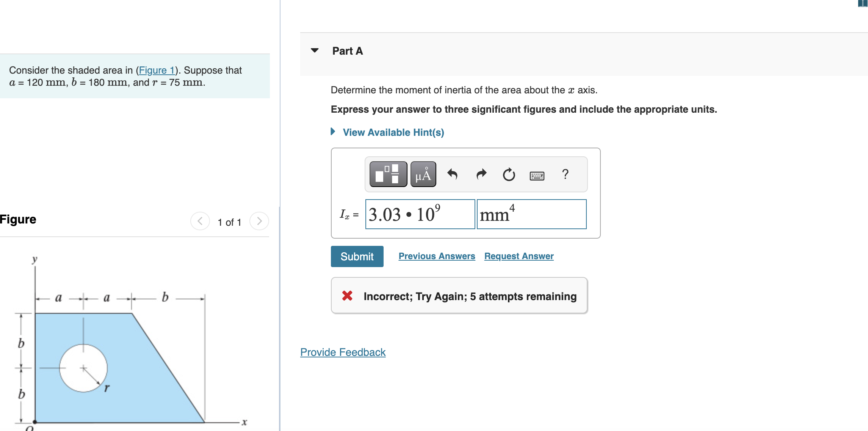Click the redo arrow in the equation toolbar
868x431 pixels.
481,175
